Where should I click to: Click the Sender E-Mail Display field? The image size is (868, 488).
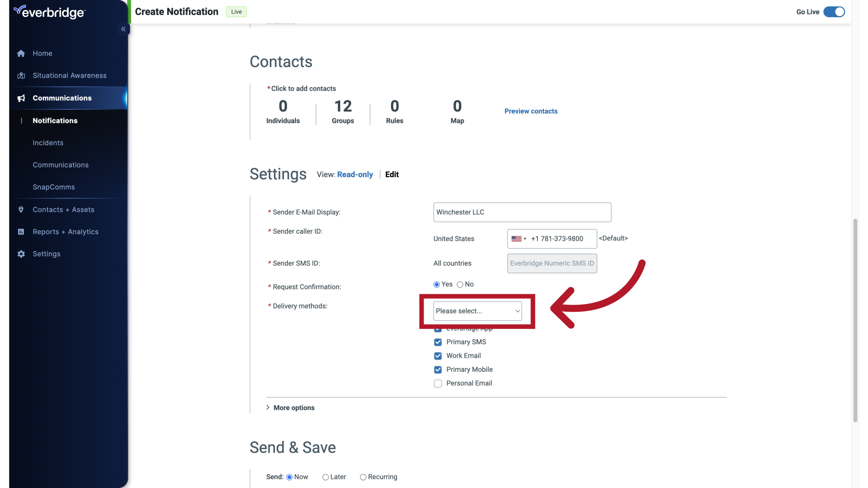[x=522, y=212]
